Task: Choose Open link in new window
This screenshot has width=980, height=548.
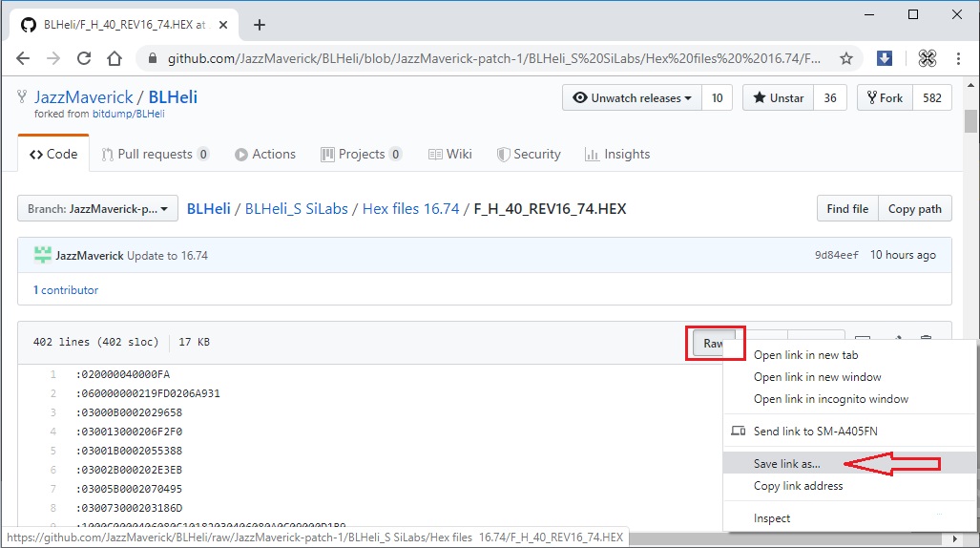Action: [817, 377]
